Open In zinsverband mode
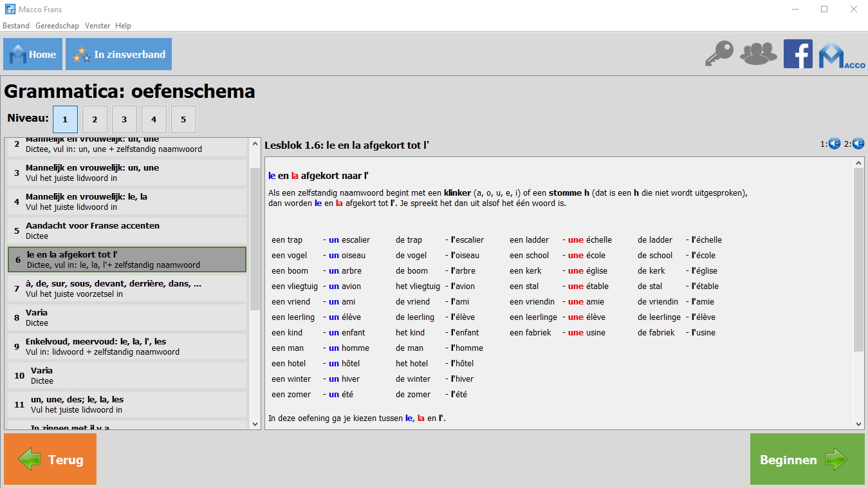Viewport: 868px width, 488px height. click(118, 55)
